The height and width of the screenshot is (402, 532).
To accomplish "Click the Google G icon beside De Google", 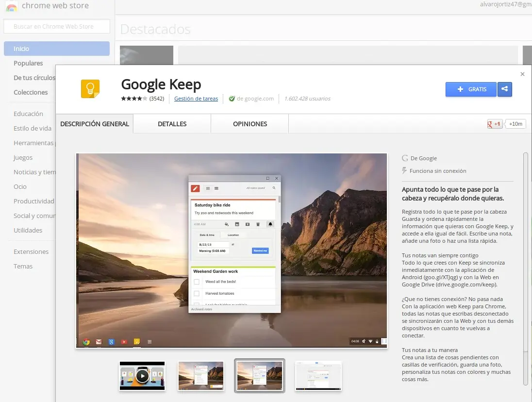I will (x=405, y=158).
